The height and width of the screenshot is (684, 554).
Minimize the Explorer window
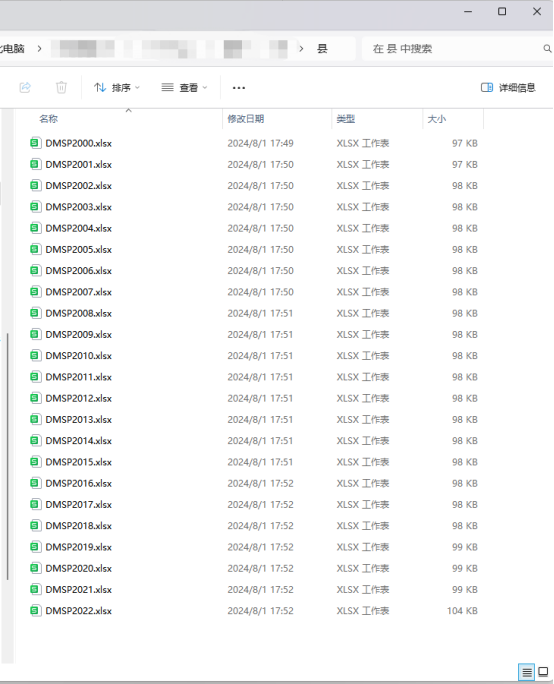[x=468, y=12]
